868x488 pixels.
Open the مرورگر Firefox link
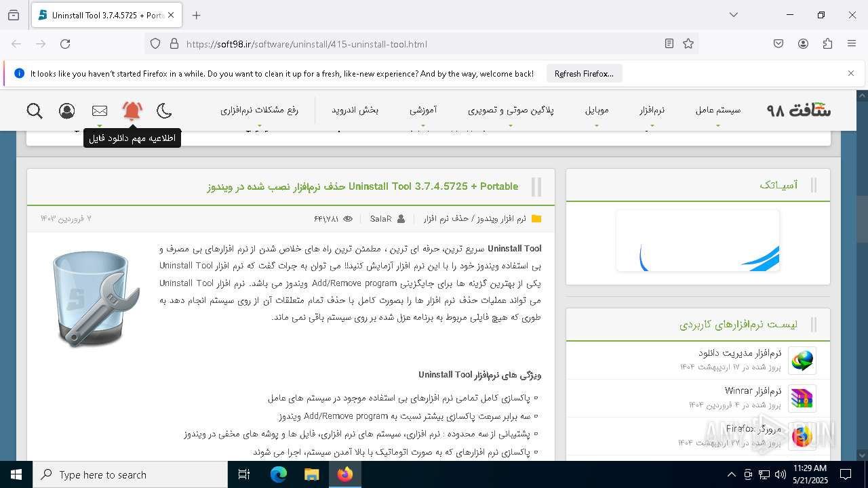click(753, 429)
